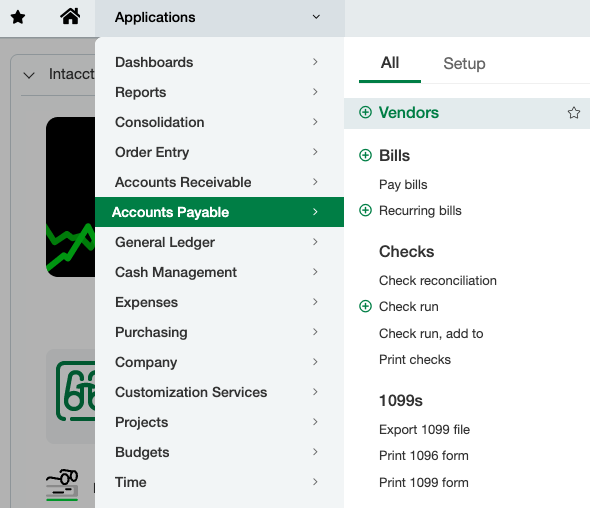
Task: Expand the General Ledger submenu
Action: 219,242
